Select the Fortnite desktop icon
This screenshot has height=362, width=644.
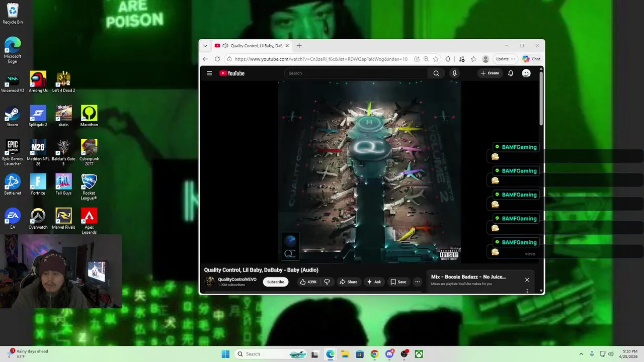[x=38, y=185]
